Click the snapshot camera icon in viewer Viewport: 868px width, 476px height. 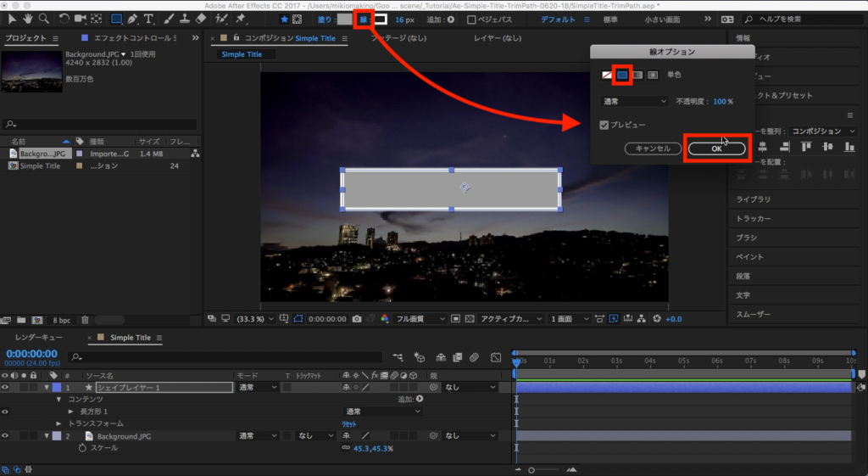(x=357, y=319)
